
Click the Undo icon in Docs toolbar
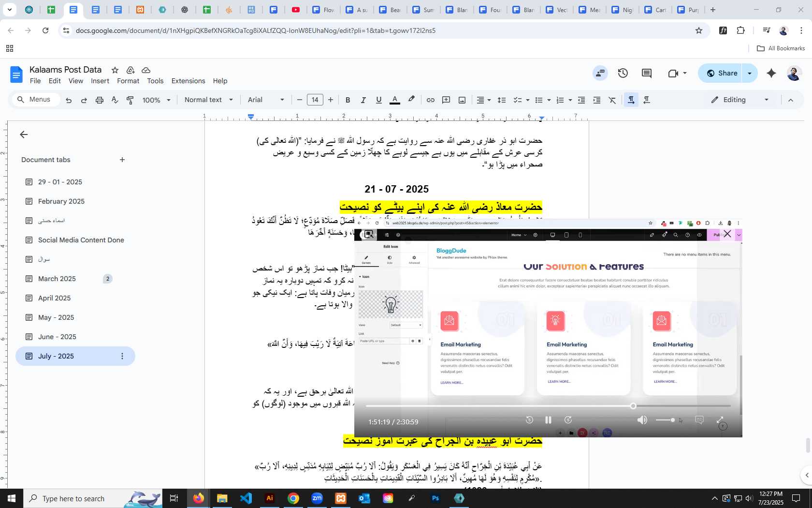(x=69, y=100)
